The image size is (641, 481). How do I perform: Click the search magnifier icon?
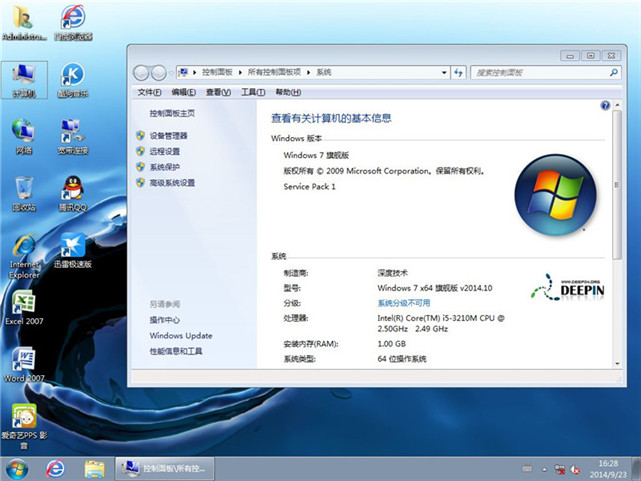pos(613,72)
